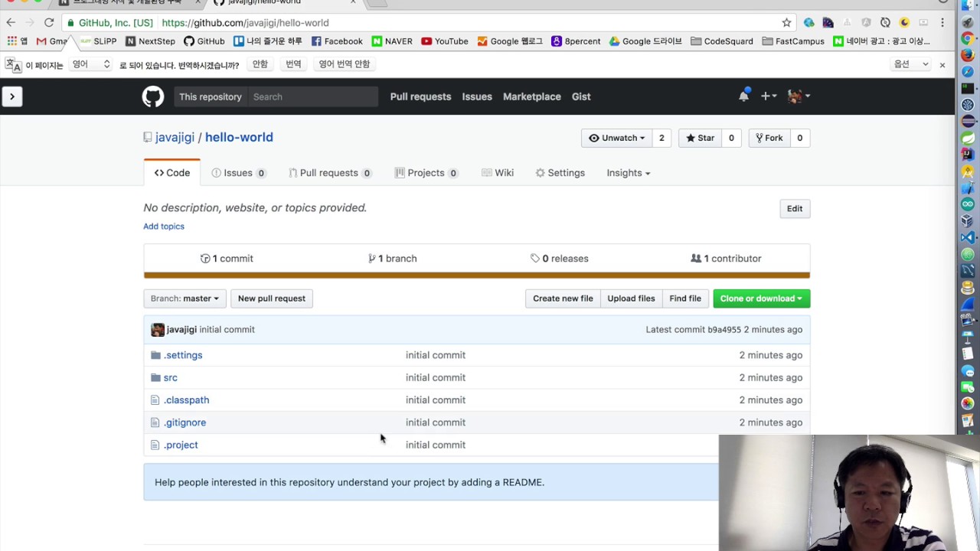980x551 pixels.
Task: Open the user avatar menu
Action: pos(799,96)
